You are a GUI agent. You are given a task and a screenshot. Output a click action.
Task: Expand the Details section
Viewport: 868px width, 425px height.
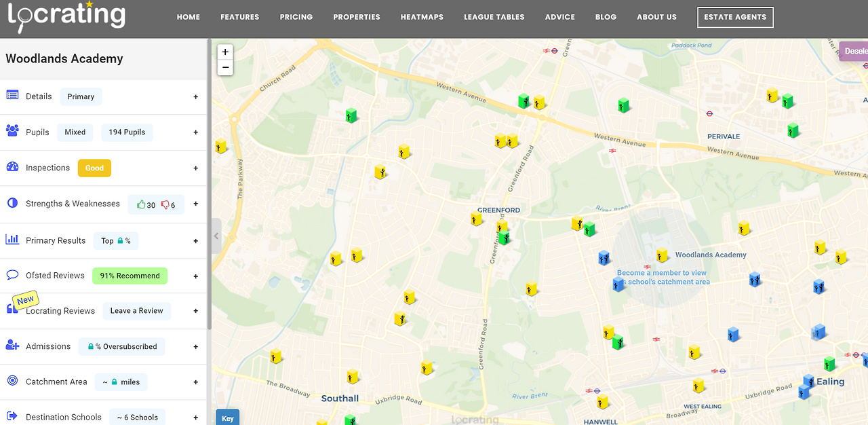[195, 96]
